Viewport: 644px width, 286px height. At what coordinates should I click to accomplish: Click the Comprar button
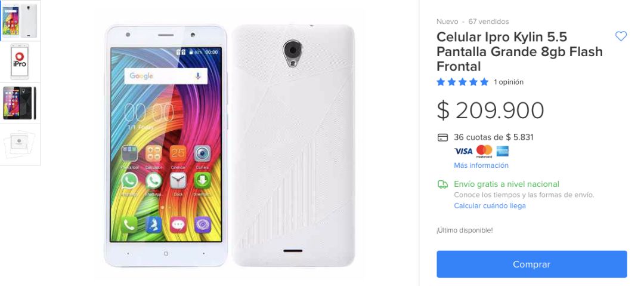pos(531,264)
